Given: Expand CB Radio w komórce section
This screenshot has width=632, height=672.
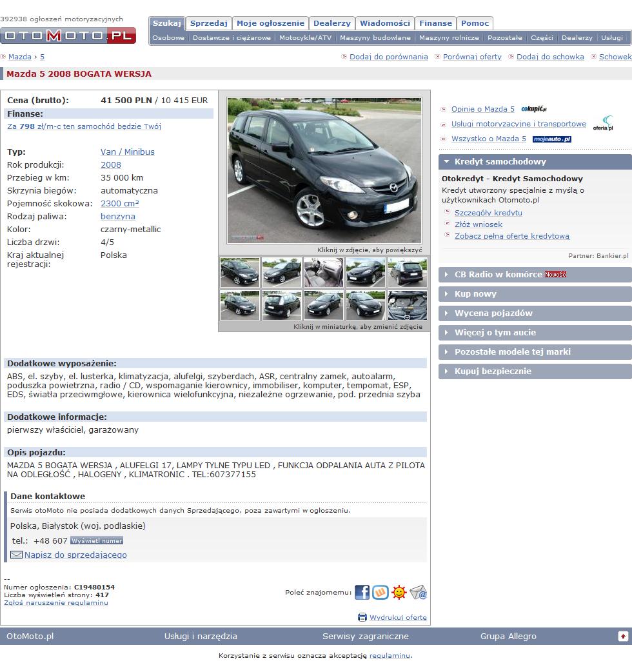Looking at the screenshot, I should (x=535, y=274).
